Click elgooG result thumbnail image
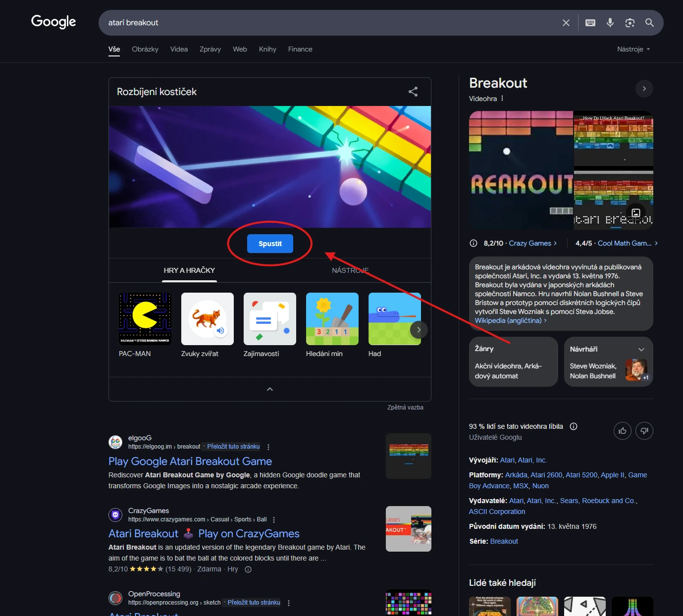Screen dimensions: 683x616 (x=409, y=456)
